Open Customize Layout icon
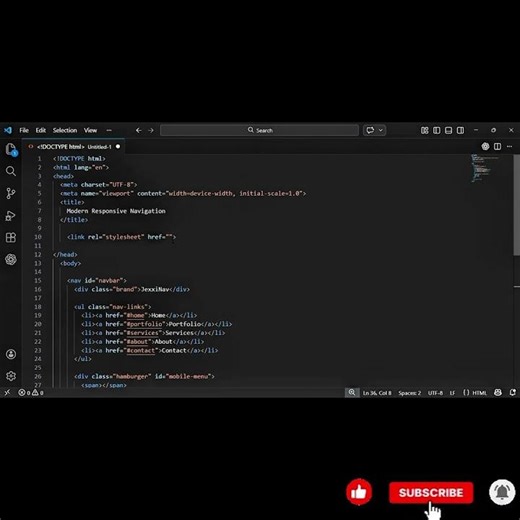 (x=424, y=130)
